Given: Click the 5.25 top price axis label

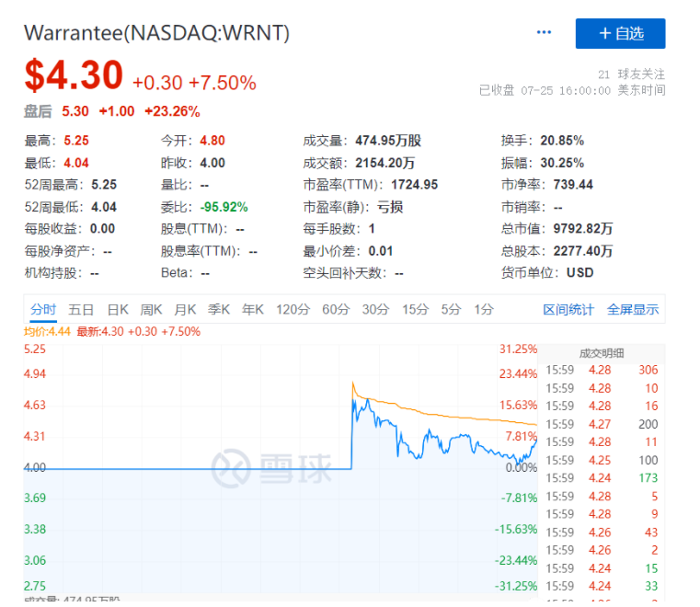Looking at the screenshot, I should tap(35, 349).
